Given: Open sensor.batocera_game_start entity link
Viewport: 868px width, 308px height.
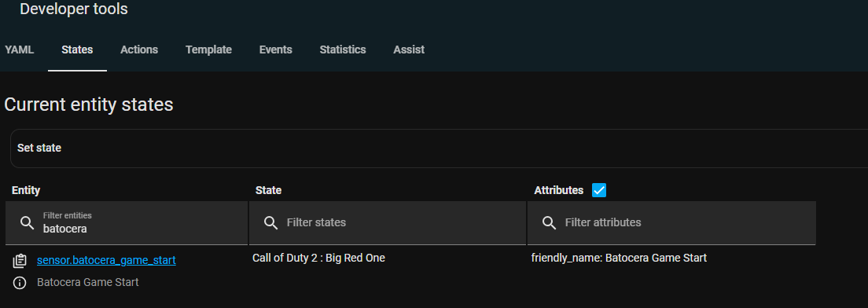Looking at the screenshot, I should pos(106,260).
